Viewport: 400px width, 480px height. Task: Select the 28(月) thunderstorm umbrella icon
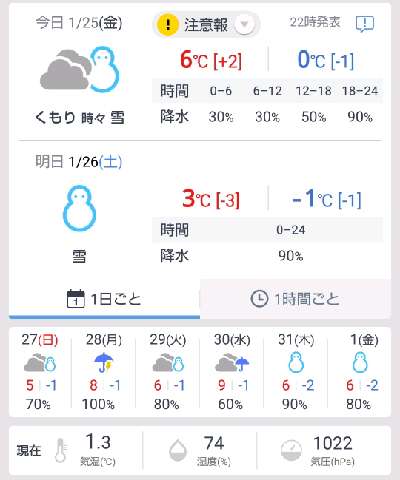click(104, 363)
